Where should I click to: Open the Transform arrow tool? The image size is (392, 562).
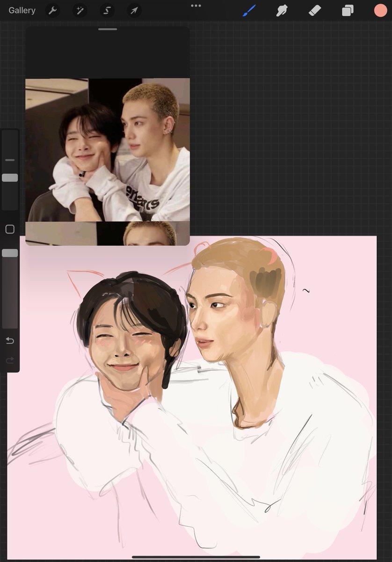(x=134, y=10)
